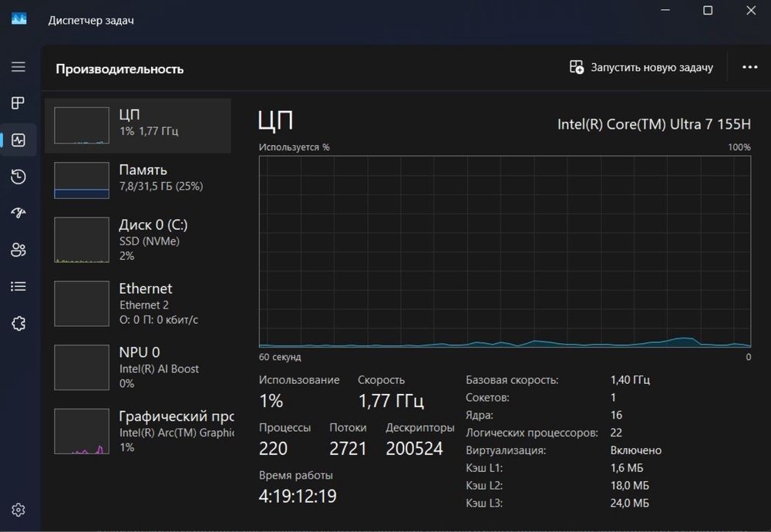
Task: Click the GPU mini graph thumbnail
Action: point(82,431)
